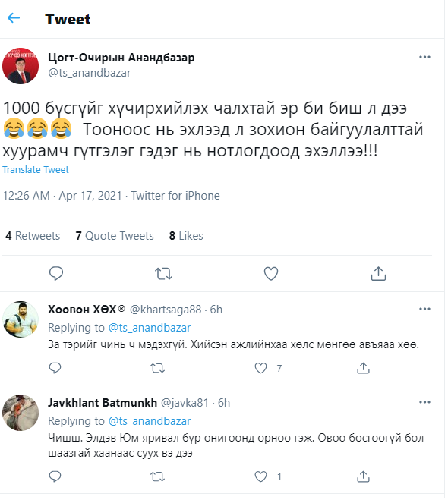Open Цогт-Очирын Анандбазар profile picture
Image resolution: width=448 pixels, height=500 pixels.
click(x=21, y=66)
